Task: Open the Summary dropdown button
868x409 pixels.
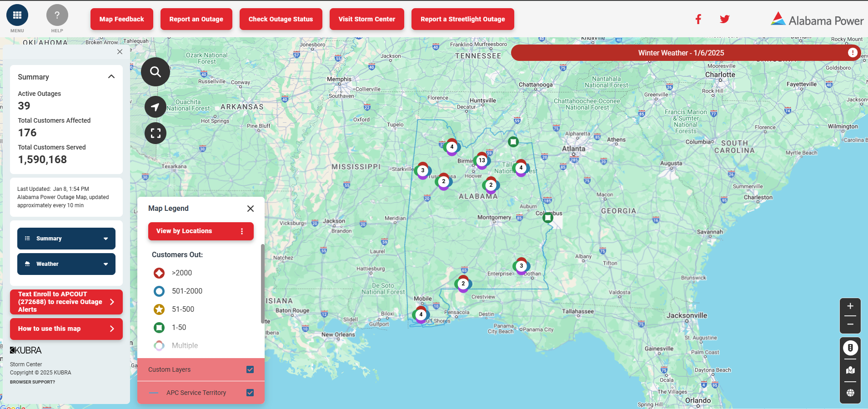Action: point(66,239)
